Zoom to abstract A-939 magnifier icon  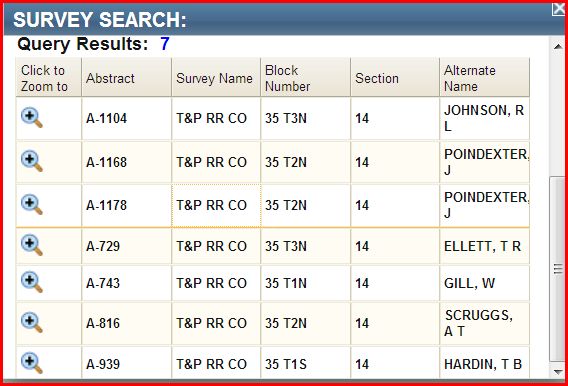click(x=32, y=364)
